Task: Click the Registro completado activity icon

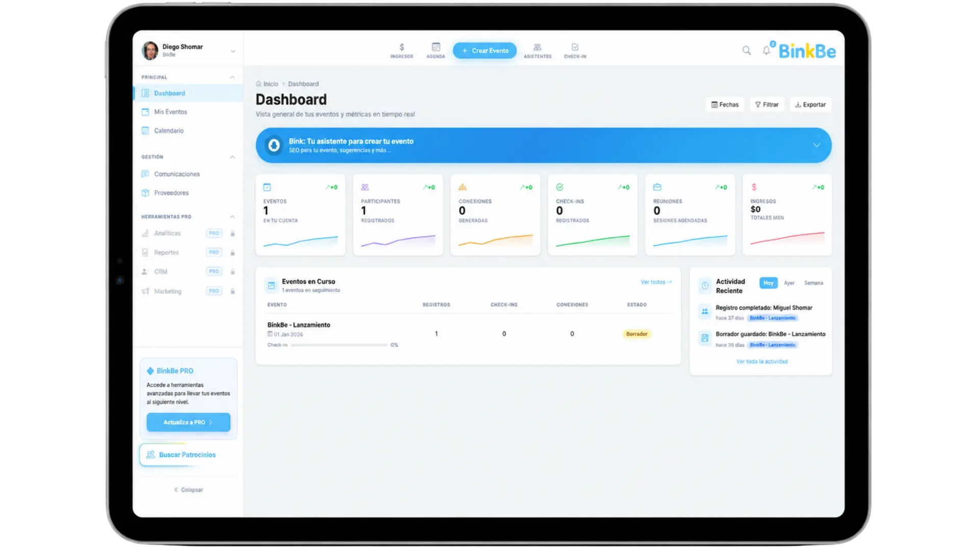Action: 705,311
